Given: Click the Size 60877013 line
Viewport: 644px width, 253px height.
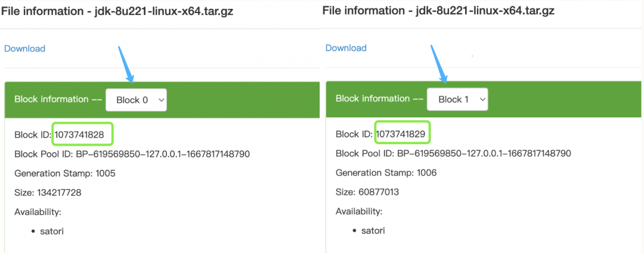Looking at the screenshot, I should [x=367, y=192].
